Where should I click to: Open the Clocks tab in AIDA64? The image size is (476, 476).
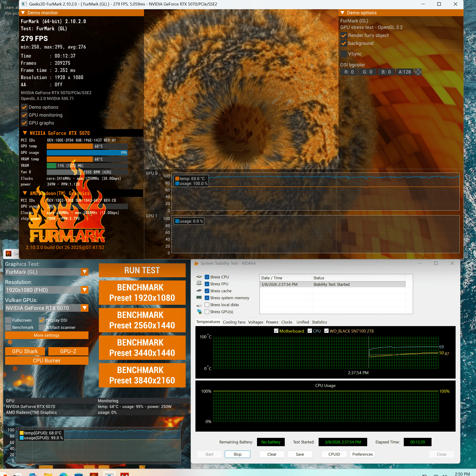pyautogui.click(x=287, y=322)
